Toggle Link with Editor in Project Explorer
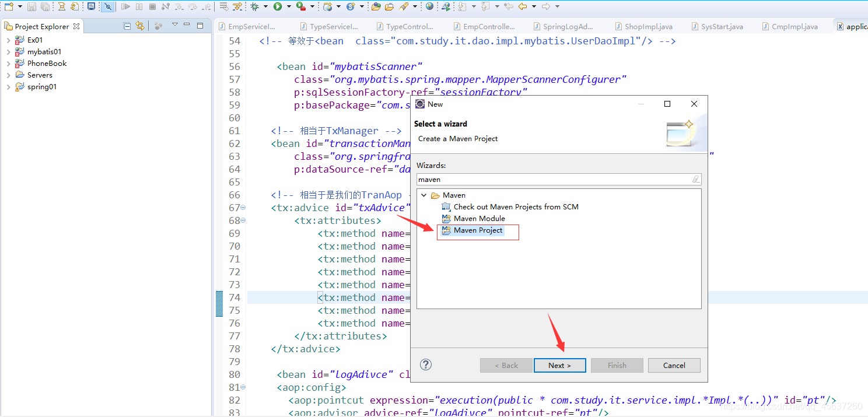 pos(139,26)
